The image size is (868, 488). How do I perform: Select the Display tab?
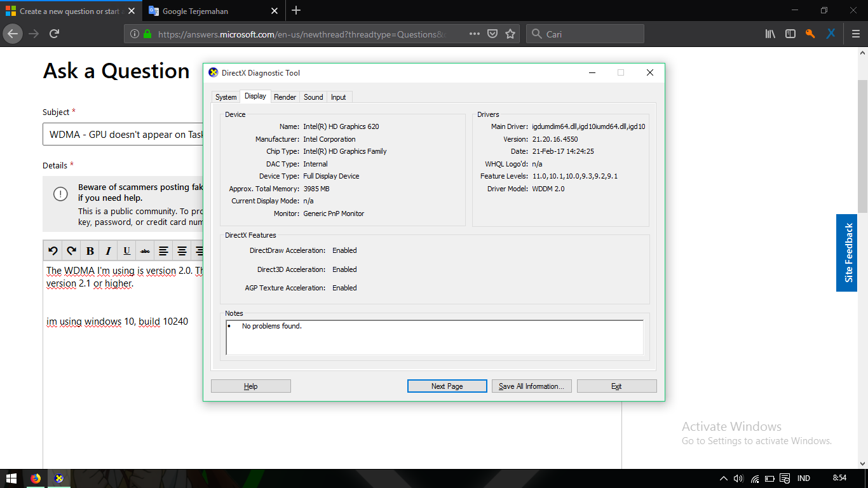point(255,97)
